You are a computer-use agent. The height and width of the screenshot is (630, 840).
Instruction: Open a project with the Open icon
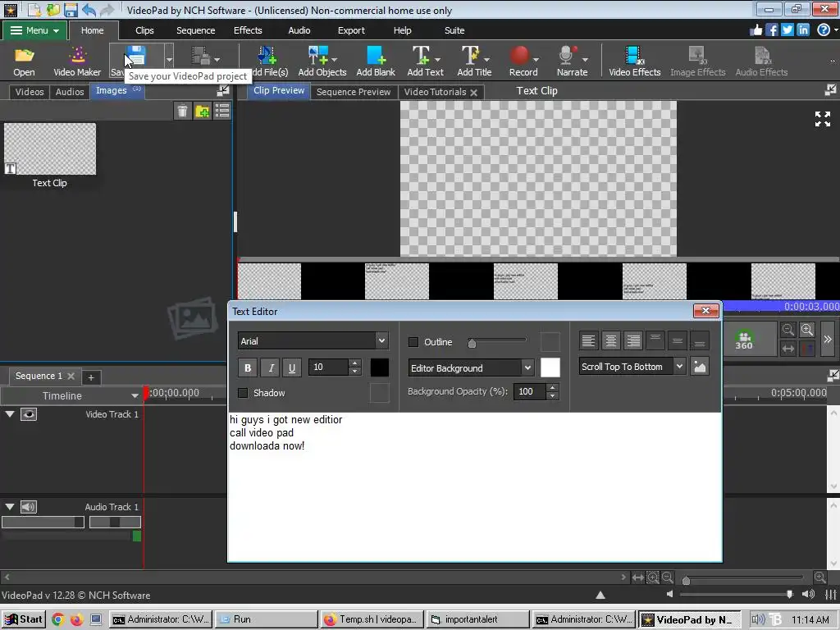(x=24, y=61)
